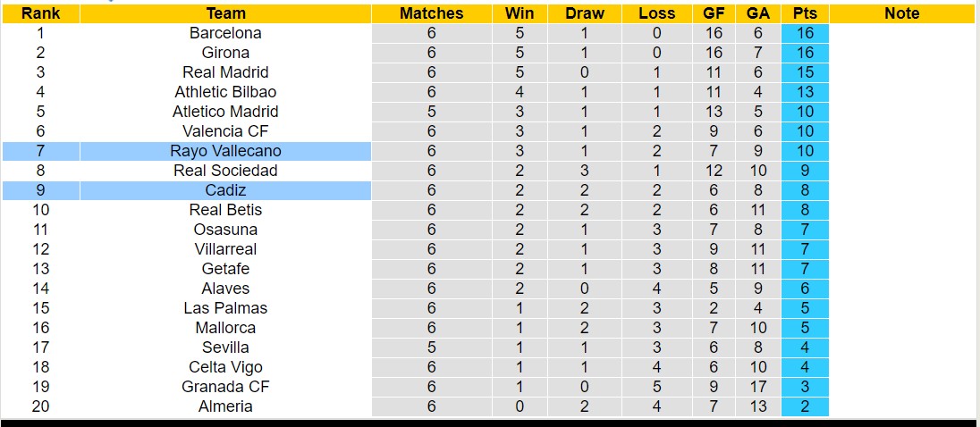Open the Real Sociedad team entry
Viewport: 980px width, 427px height.
pyautogui.click(x=225, y=171)
